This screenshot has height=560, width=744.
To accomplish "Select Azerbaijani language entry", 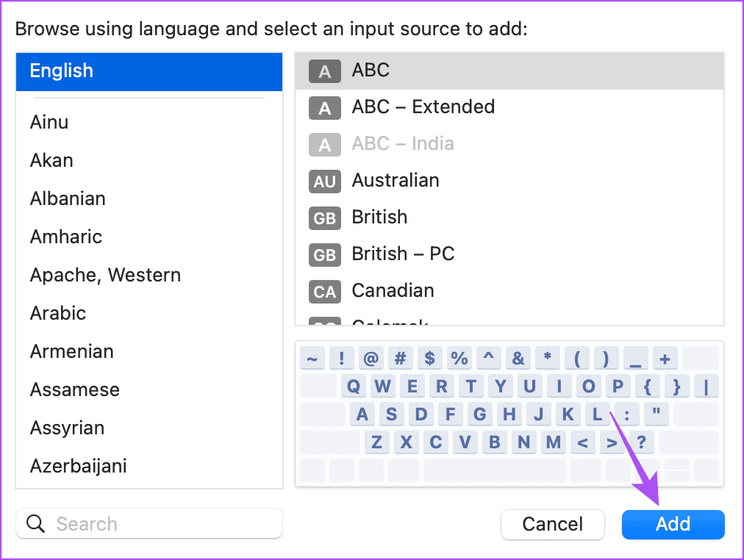I will point(78,466).
